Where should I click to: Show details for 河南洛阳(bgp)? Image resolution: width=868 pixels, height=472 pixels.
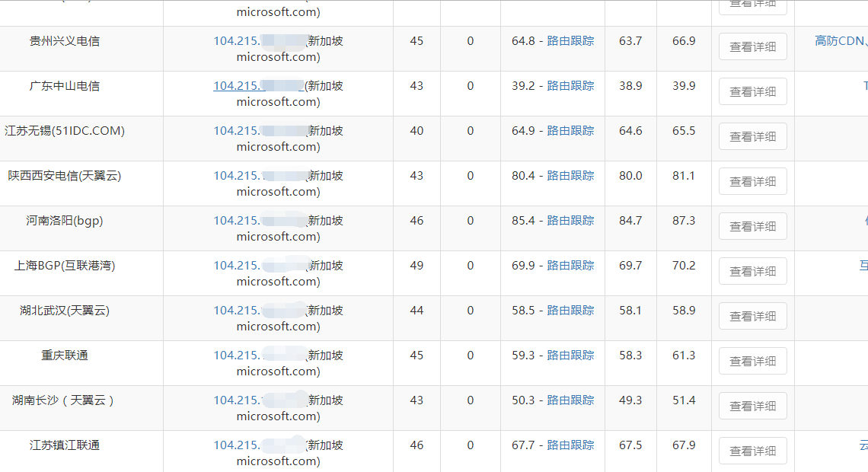click(x=753, y=226)
